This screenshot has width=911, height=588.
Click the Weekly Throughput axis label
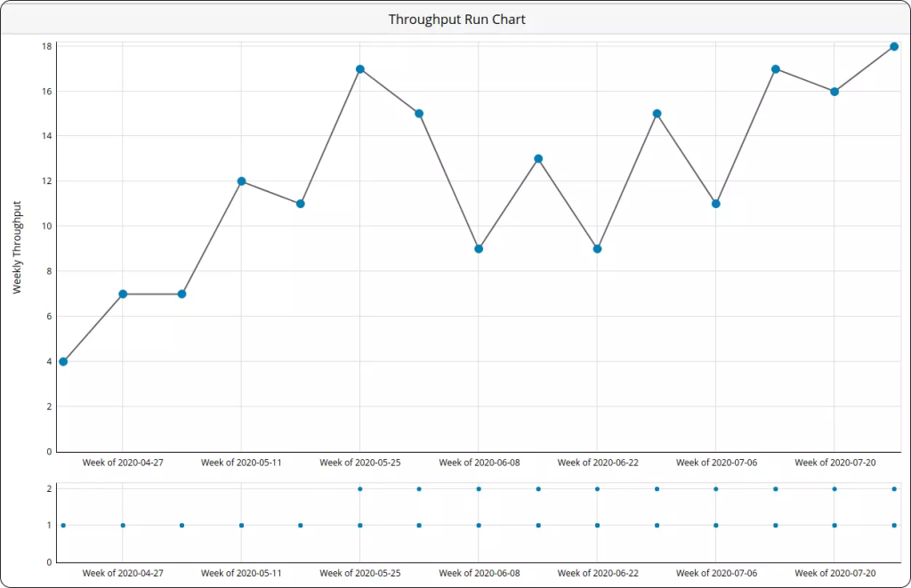coord(17,247)
